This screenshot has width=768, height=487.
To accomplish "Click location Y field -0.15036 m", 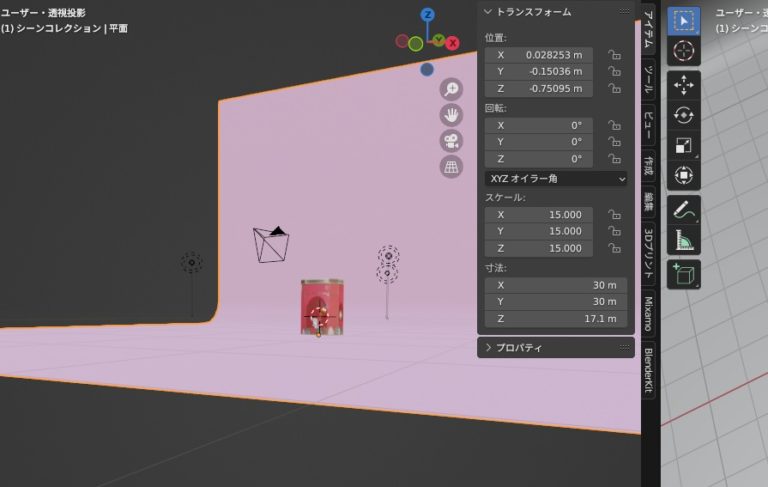I will [x=539, y=72].
